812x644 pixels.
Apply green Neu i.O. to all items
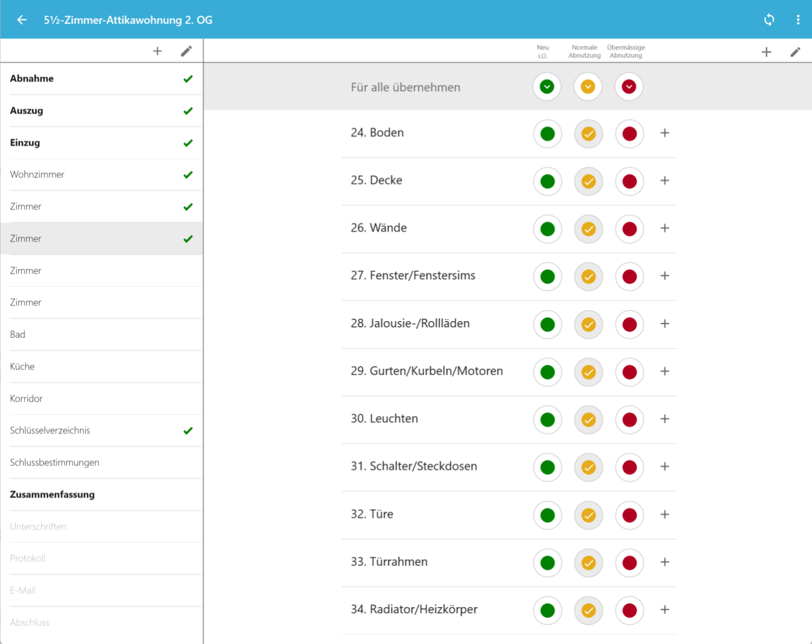(547, 87)
